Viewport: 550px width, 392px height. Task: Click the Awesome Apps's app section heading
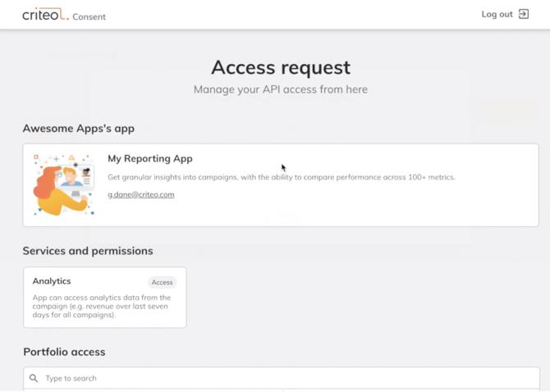tap(79, 129)
